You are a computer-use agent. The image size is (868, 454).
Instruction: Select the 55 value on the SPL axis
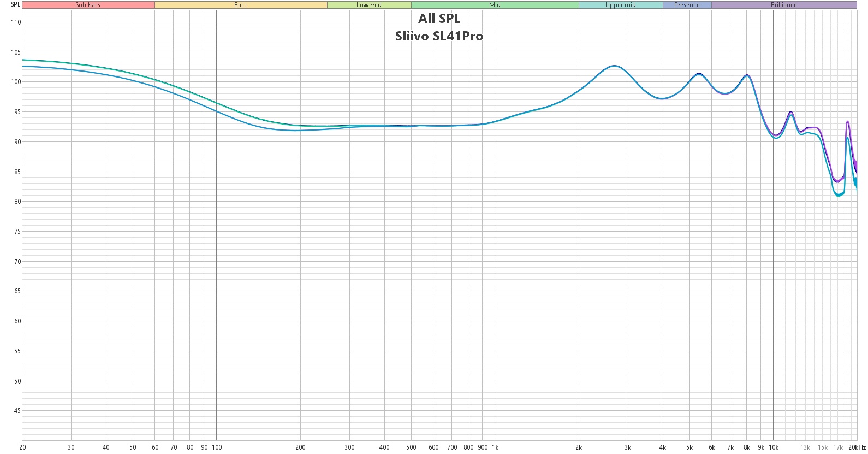17,351
